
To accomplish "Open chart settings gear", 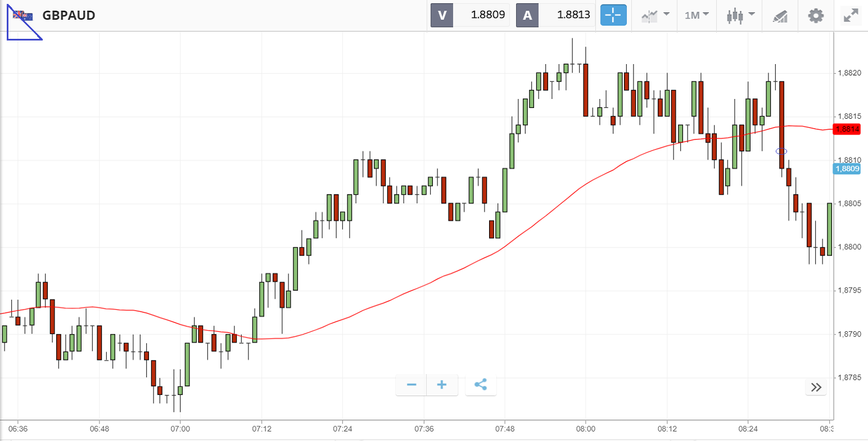I will [815, 15].
